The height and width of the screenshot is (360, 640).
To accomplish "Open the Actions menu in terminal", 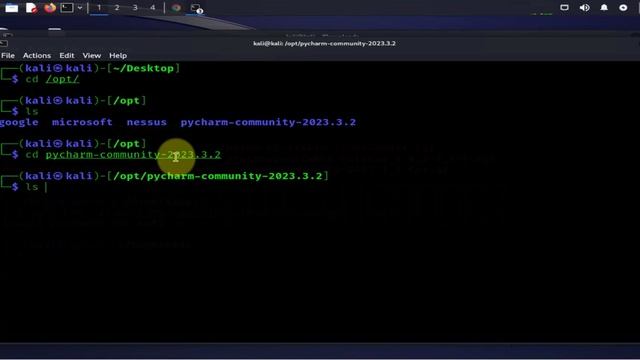I will [37, 56].
